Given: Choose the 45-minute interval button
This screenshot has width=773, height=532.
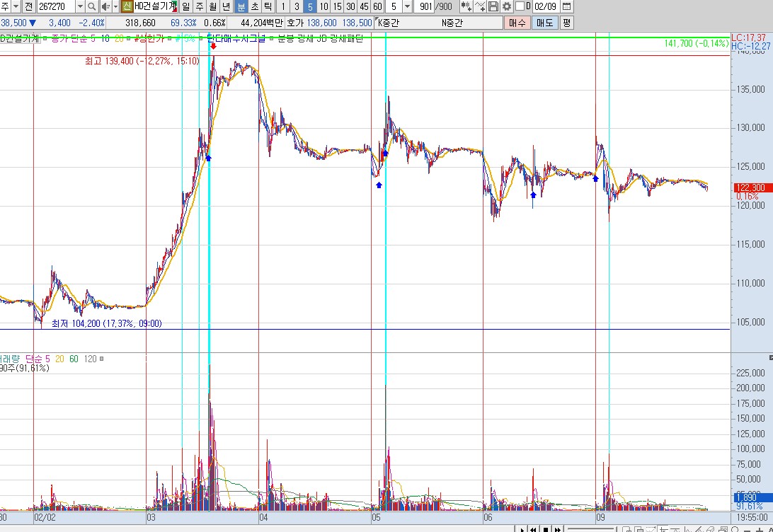Looking at the screenshot, I should [364, 6].
